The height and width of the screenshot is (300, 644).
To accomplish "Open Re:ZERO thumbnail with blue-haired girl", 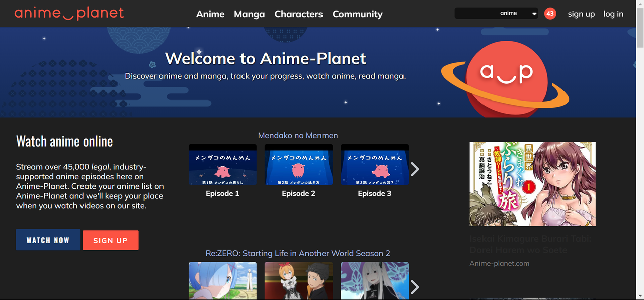I will click(x=222, y=281).
